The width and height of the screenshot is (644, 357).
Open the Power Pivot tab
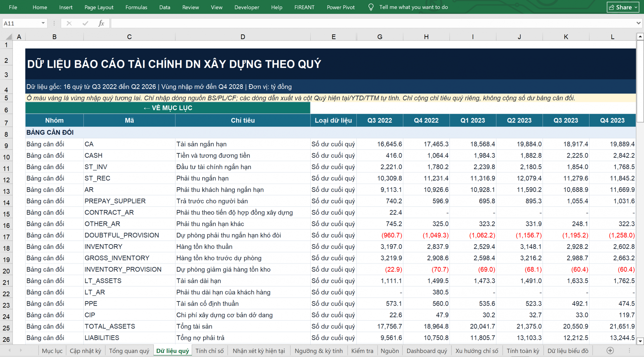tap(341, 7)
